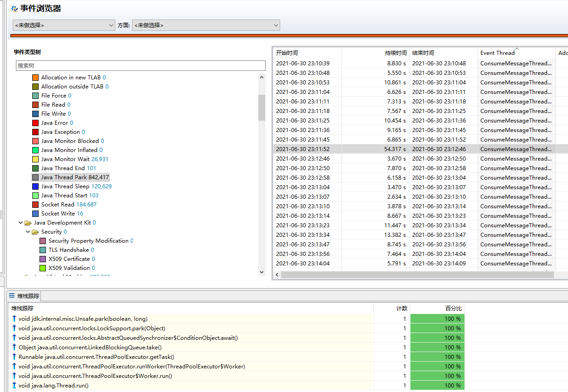Click arrow icon beside Unsafe.park stack frame

pyautogui.click(x=14, y=318)
